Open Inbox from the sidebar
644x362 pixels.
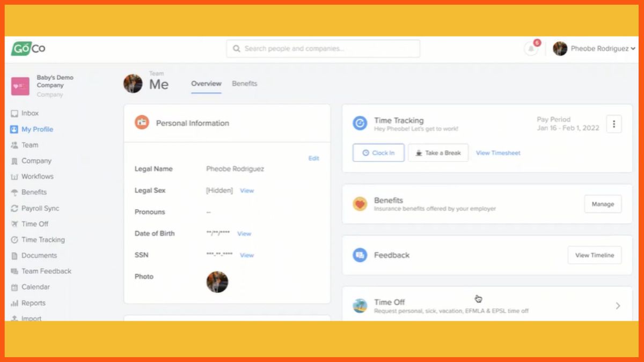click(x=30, y=113)
